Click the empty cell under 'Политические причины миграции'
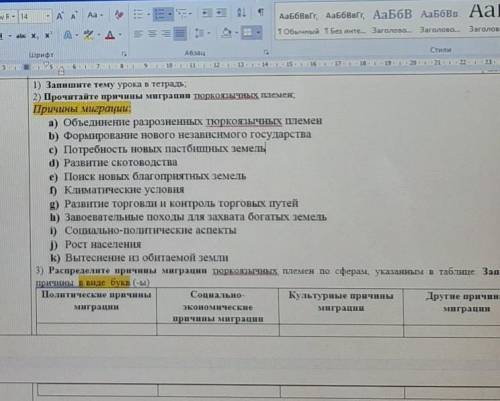 coord(97,329)
